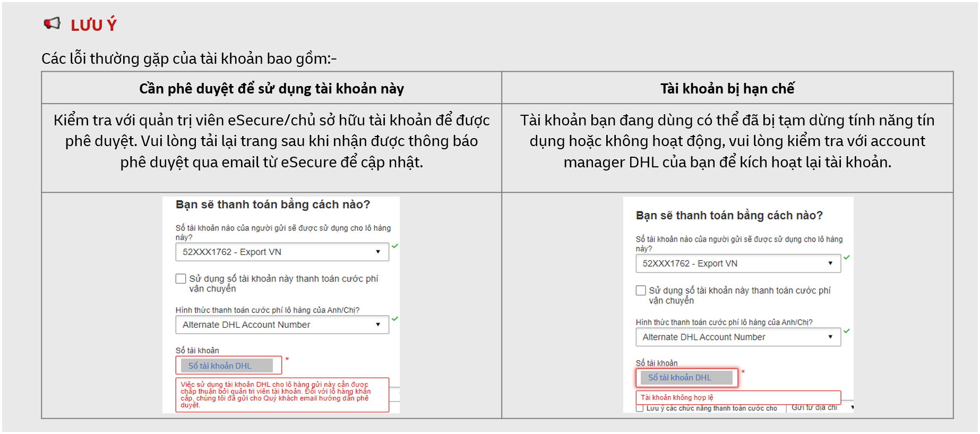Click the left Bạn sẽ thanh toán bằng cách nào? title
The width and height of the screenshot is (980, 434).
pos(273,205)
